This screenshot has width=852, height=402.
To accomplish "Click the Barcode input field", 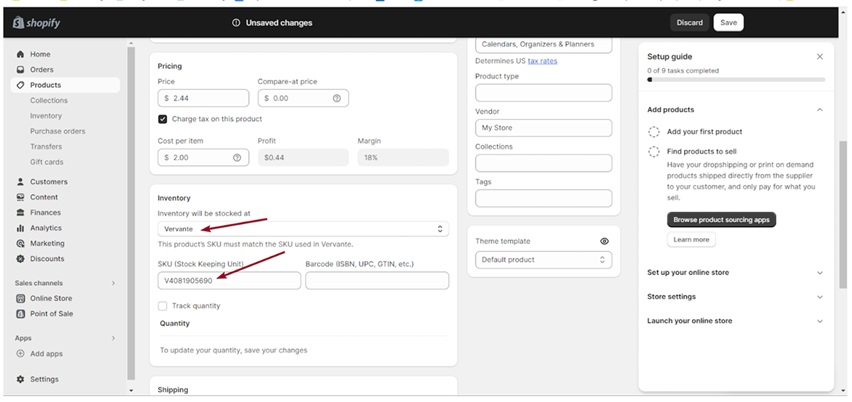I will 377,281.
